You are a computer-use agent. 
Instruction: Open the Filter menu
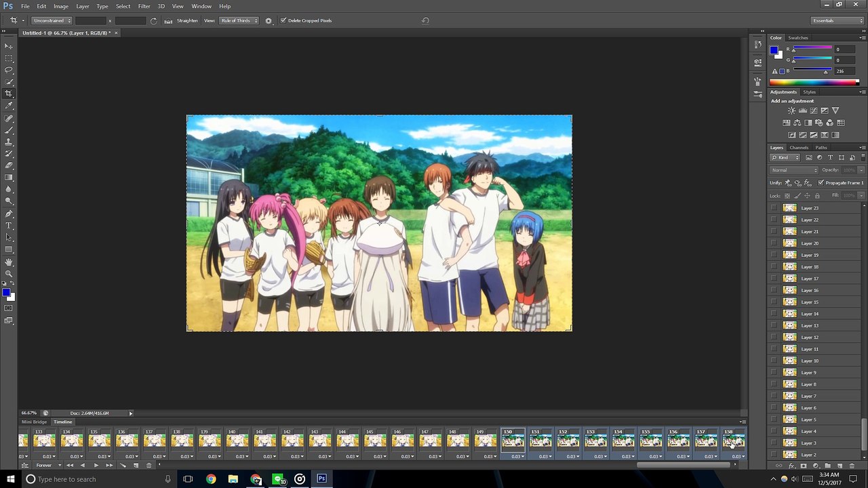tap(144, 6)
